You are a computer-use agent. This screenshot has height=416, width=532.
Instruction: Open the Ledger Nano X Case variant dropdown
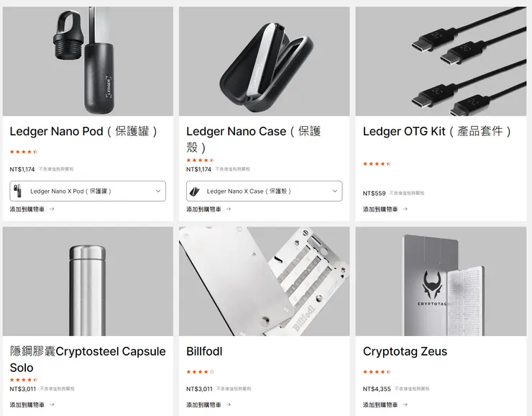tap(265, 191)
